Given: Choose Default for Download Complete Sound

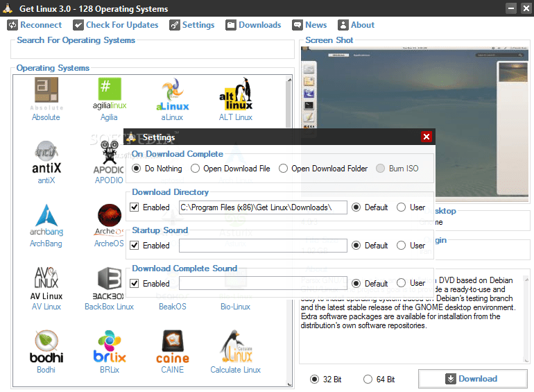Looking at the screenshot, I should click(356, 283).
